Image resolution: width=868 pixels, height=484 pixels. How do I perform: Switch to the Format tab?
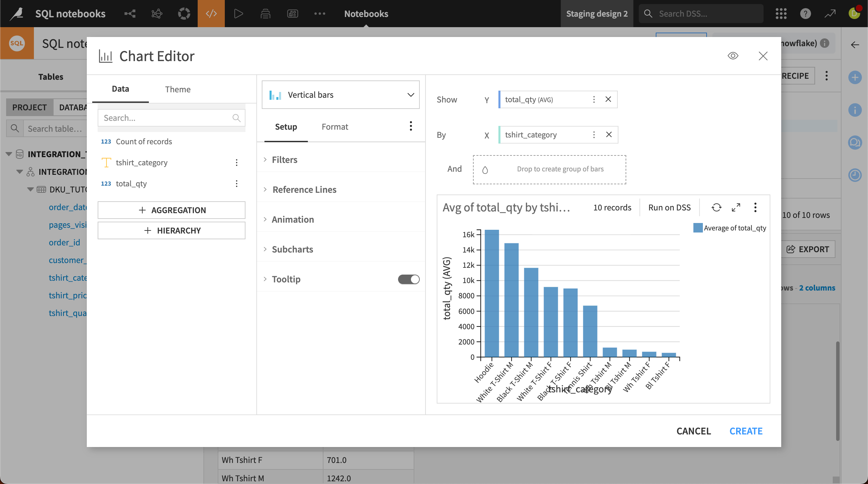[x=335, y=127]
